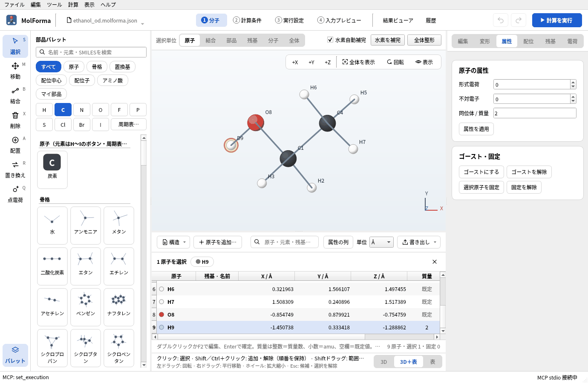This screenshot has width=588, height=383.
Task: Open the 単位 Å unit dropdown
Action: click(381, 242)
